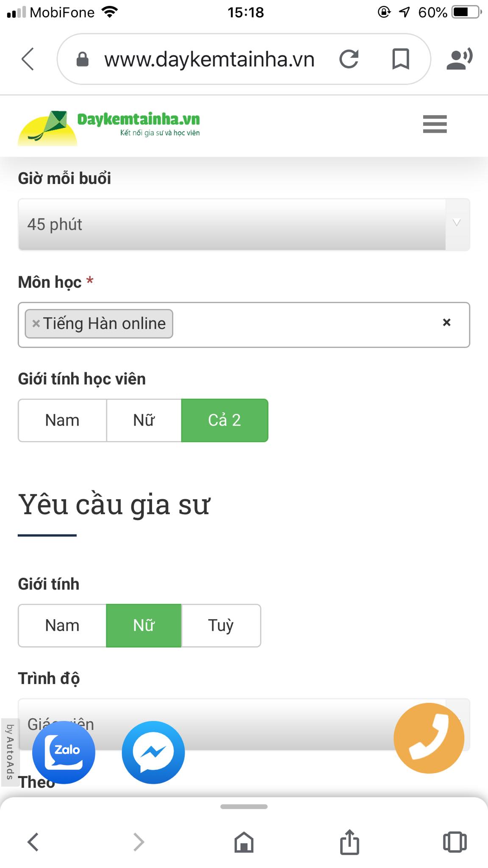Return home via the home icon
This screenshot has width=488, height=868.
[x=244, y=843]
